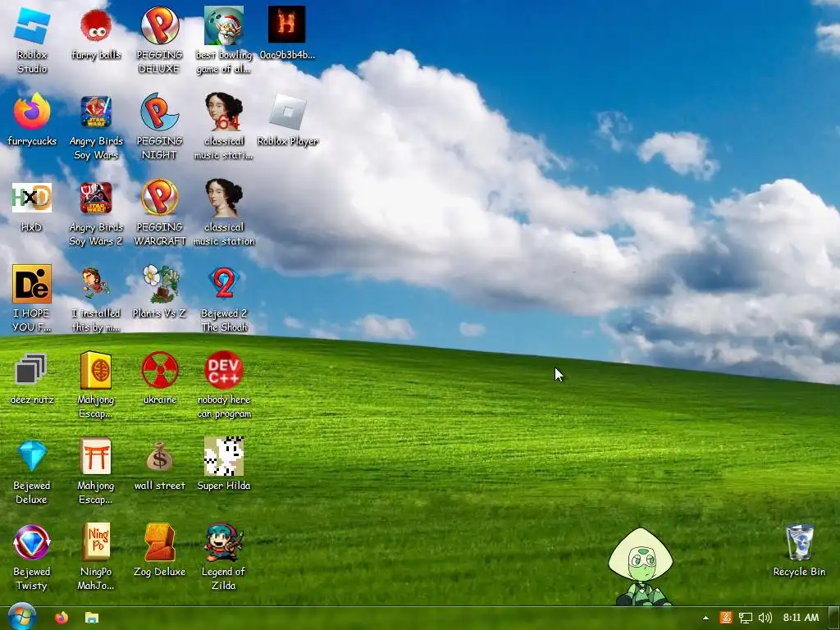Click the orange Java tray icon
Image resolution: width=840 pixels, height=630 pixels.
click(x=726, y=618)
